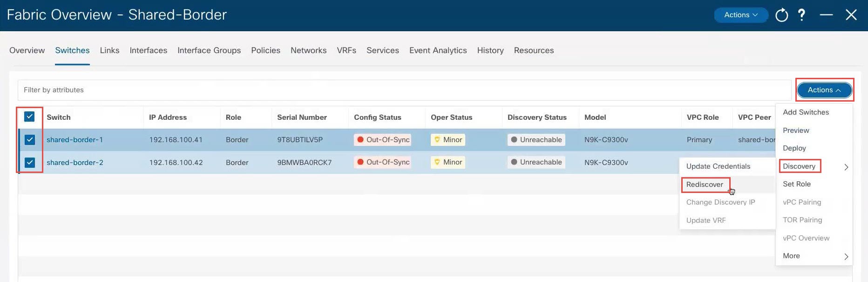Viewport: 868px width, 282px height.
Task: Open the Links tab
Action: tap(109, 50)
